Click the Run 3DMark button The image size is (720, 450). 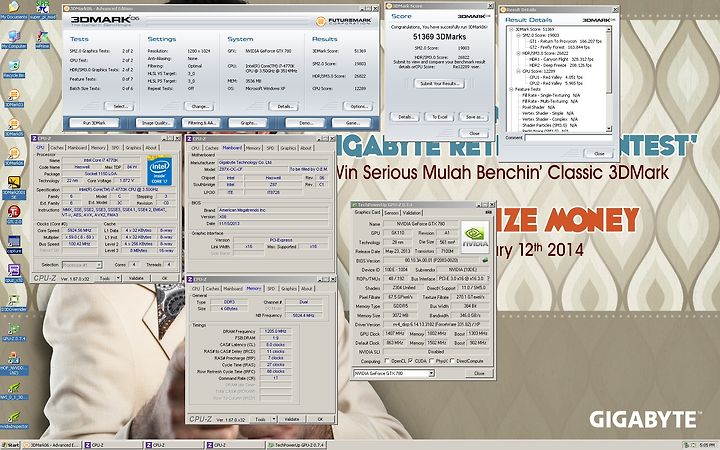click(94, 123)
